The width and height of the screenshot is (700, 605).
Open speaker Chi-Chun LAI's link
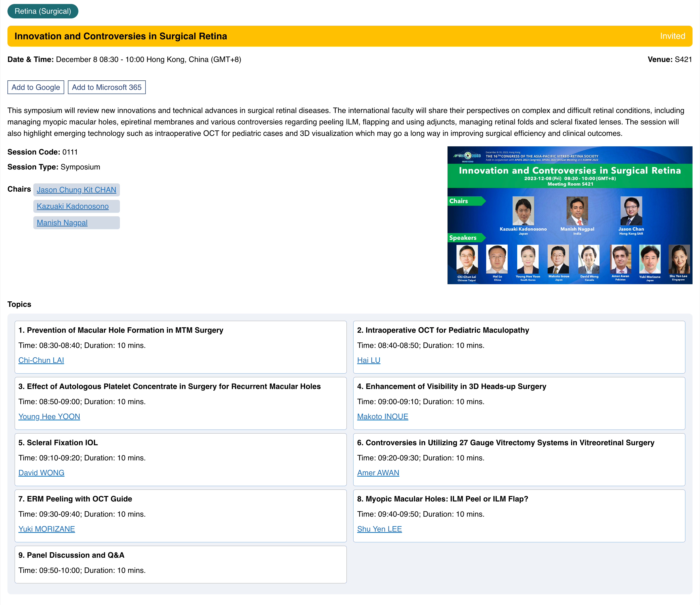[41, 360]
